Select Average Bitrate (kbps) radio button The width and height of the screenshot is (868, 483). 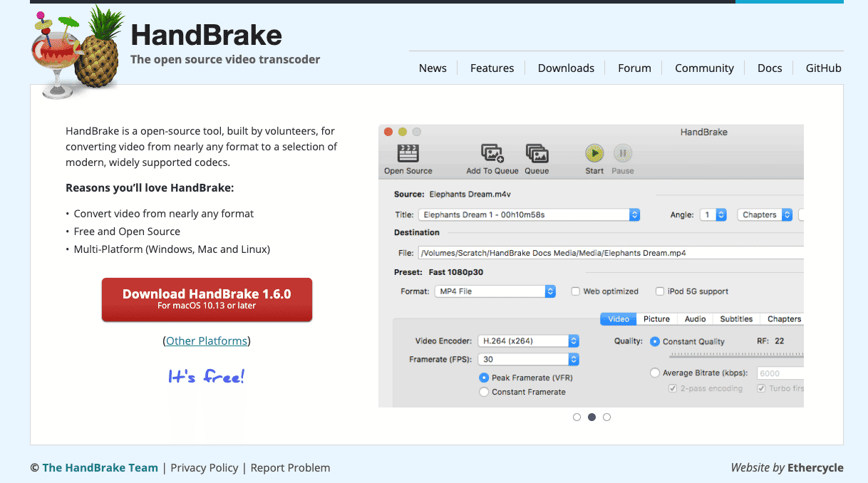655,373
